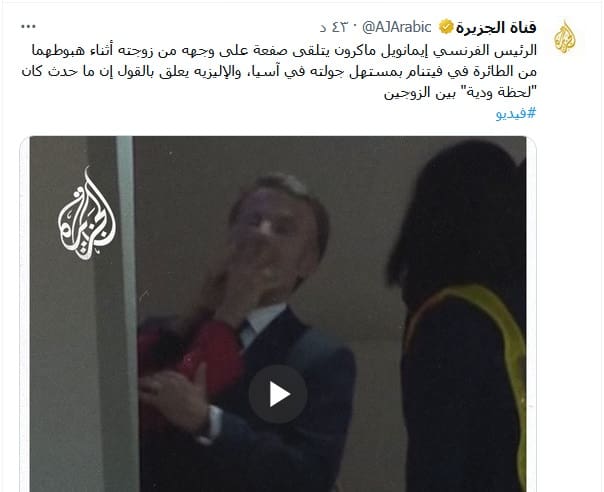Open the #فيديو hashtag
This screenshot has height=492, width=604.
(x=516, y=114)
